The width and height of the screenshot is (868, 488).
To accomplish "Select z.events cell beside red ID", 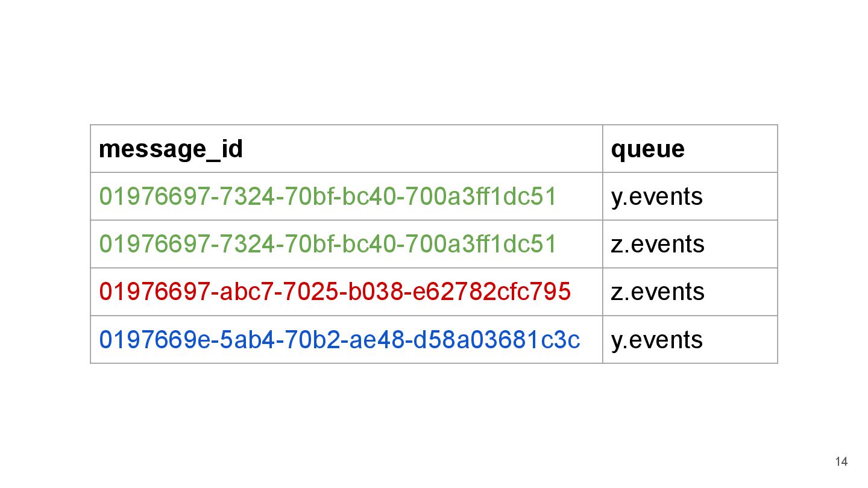I will tap(690, 292).
